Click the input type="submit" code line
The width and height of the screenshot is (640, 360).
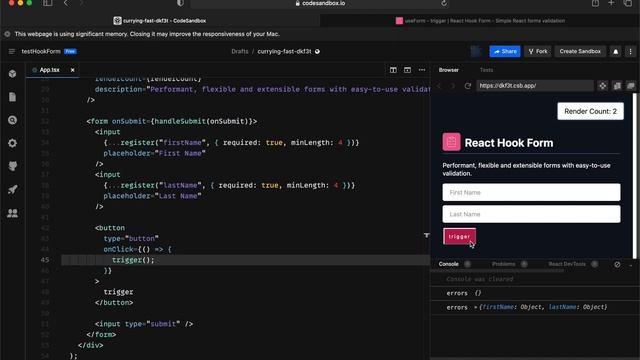[144, 324]
